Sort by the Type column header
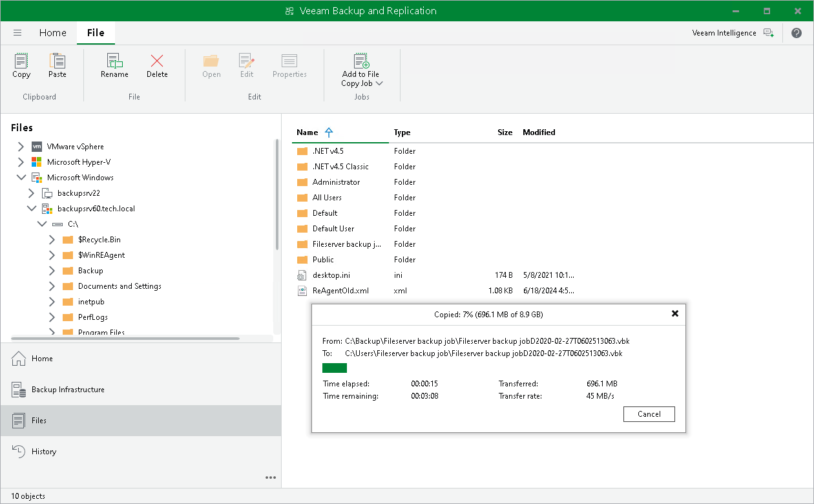814x504 pixels. [x=402, y=132]
